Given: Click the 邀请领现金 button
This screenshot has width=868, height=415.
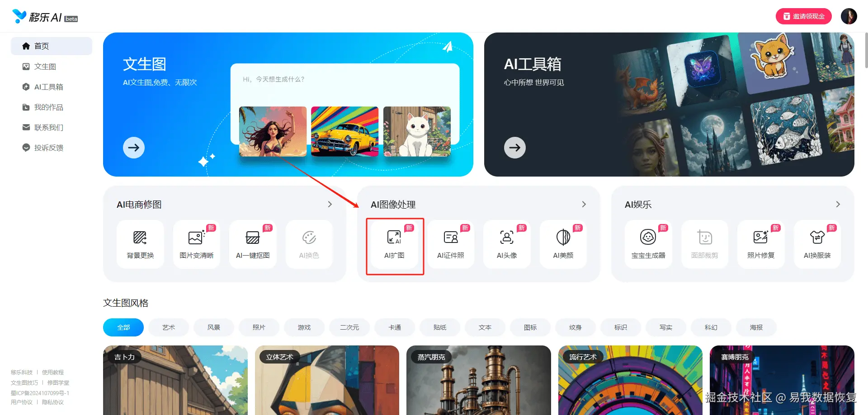Looking at the screenshot, I should click(804, 16).
